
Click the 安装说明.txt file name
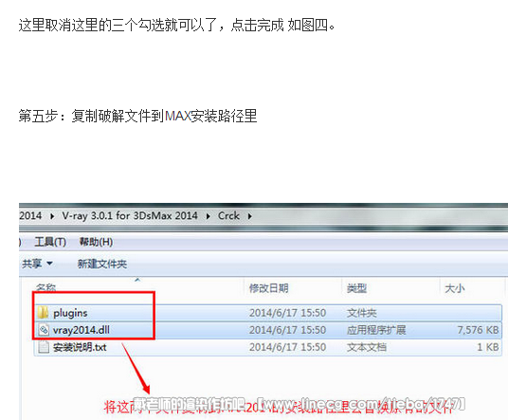(x=80, y=347)
